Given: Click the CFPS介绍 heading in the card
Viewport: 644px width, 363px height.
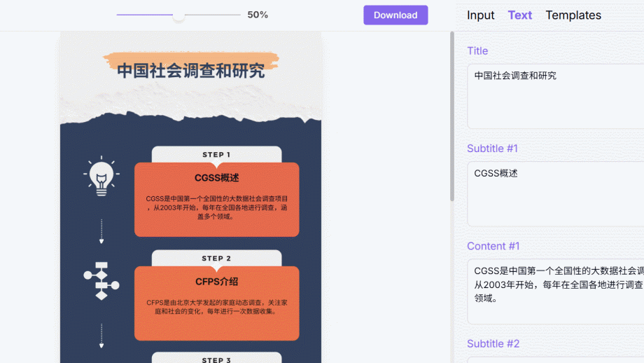Looking at the screenshot, I should [x=217, y=282].
